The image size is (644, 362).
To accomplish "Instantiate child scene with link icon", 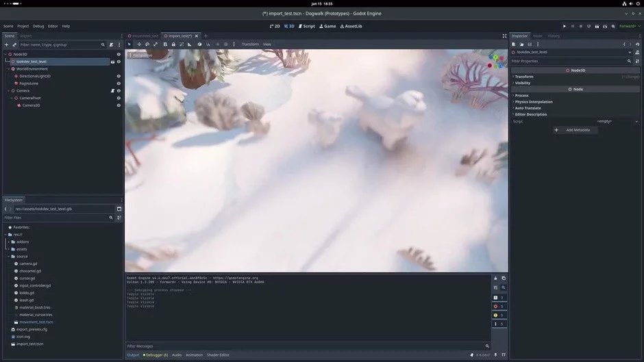I will [14, 44].
